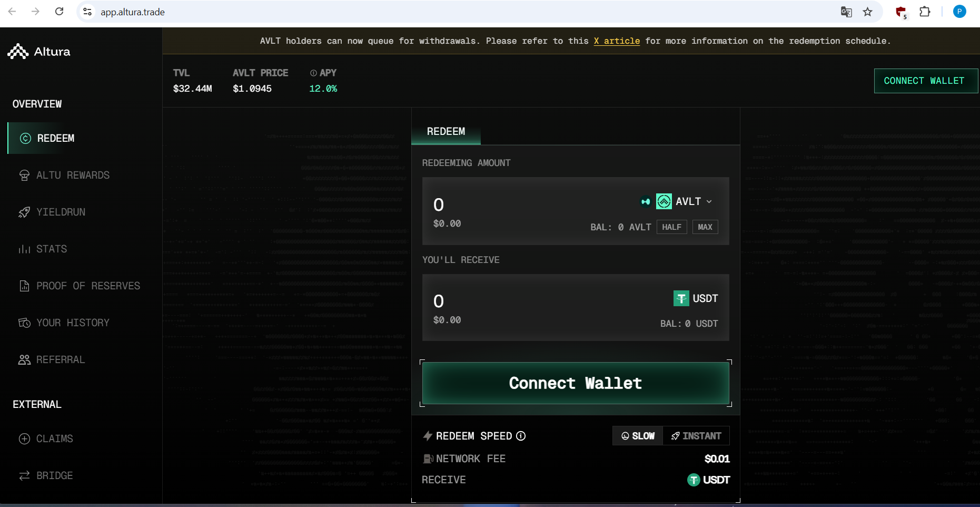
Task: Click the AVLT token logo
Action: 664,201
